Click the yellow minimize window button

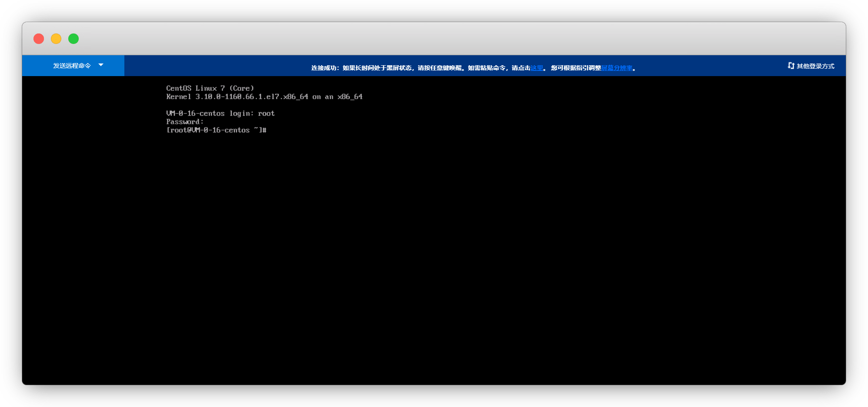click(x=56, y=39)
